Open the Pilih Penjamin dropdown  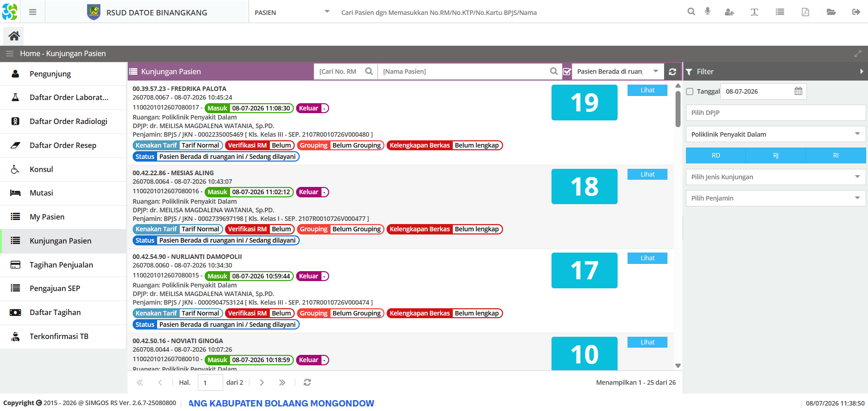pyautogui.click(x=776, y=198)
